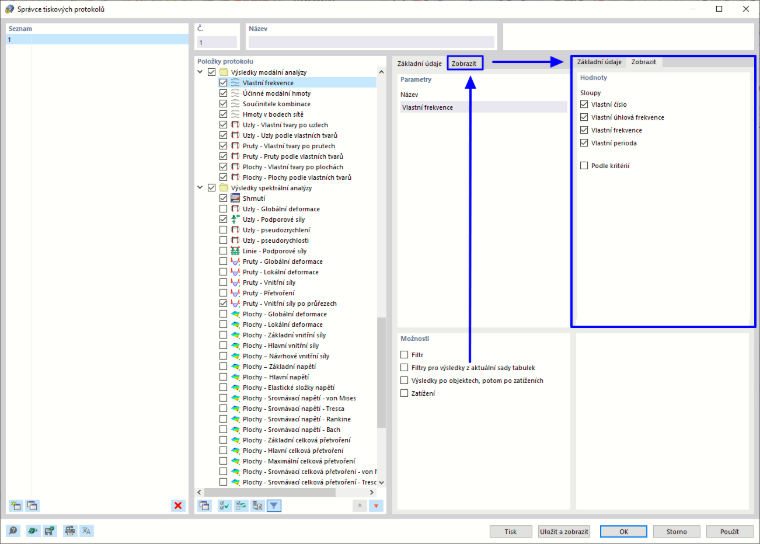Click the Pruty - Globální deformace icon
Viewport: 760px width, 544px height.
pos(235,261)
